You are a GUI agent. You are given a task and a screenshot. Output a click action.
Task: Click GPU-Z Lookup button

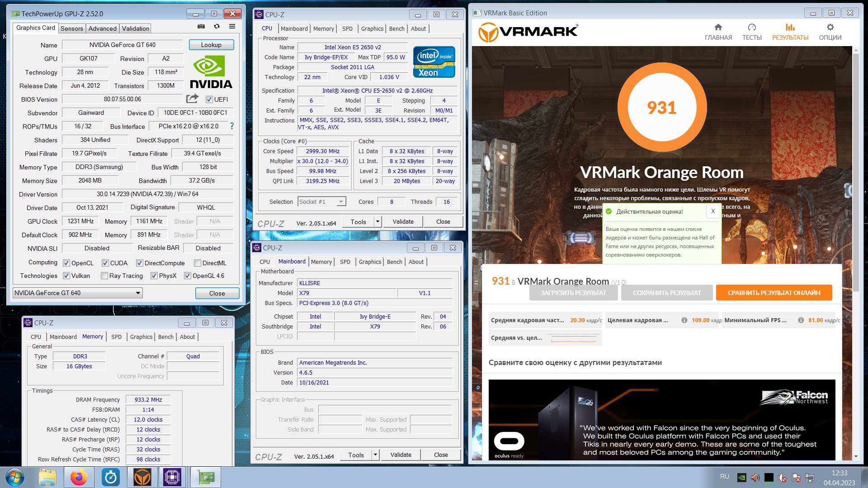pyautogui.click(x=211, y=45)
